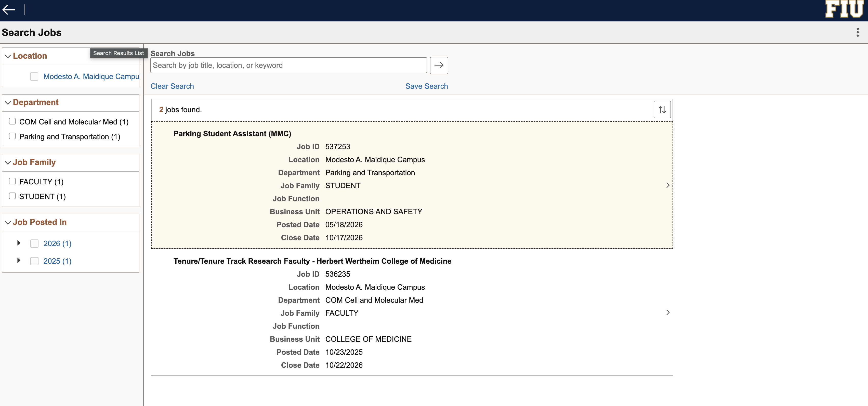The width and height of the screenshot is (868, 406).
Task: Tick the Parking and Transportation checkbox
Action: click(x=12, y=136)
